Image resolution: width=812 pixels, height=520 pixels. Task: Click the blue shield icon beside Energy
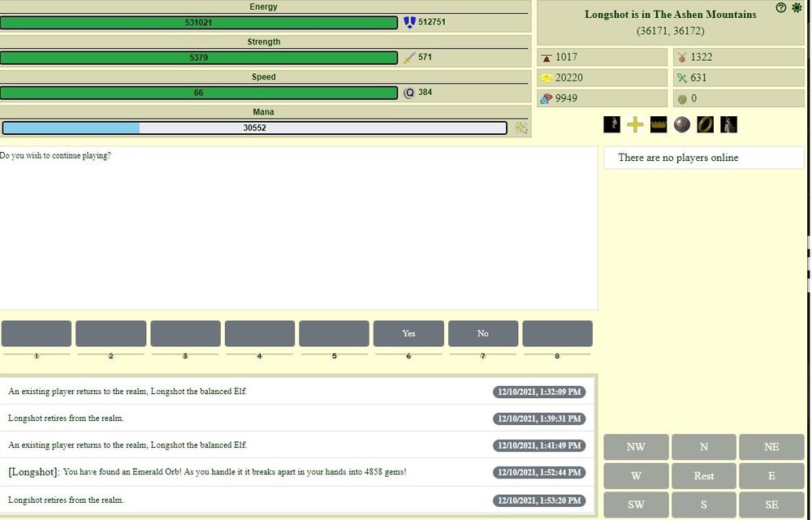click(x=409, y=23)
